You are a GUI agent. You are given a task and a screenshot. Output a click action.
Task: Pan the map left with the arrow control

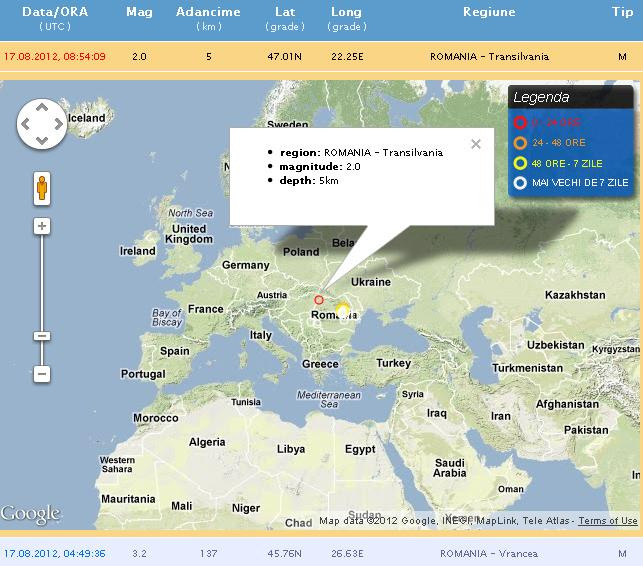27,124
